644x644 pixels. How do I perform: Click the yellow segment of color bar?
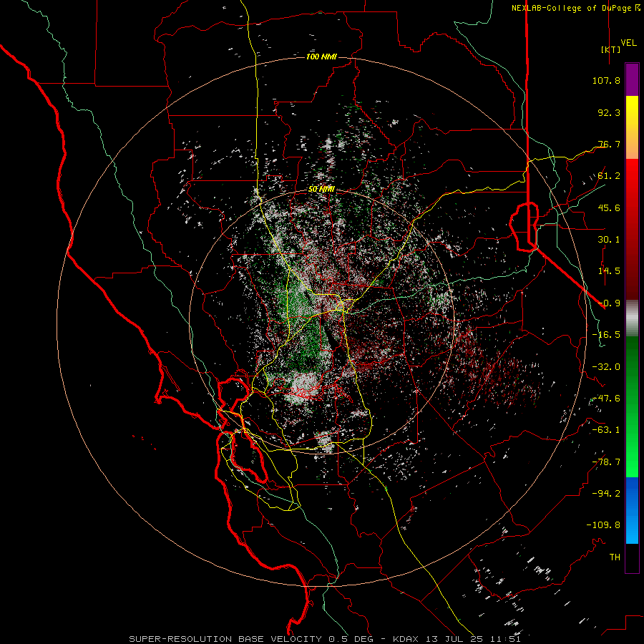pyautogui.click(x=632, y=111)
